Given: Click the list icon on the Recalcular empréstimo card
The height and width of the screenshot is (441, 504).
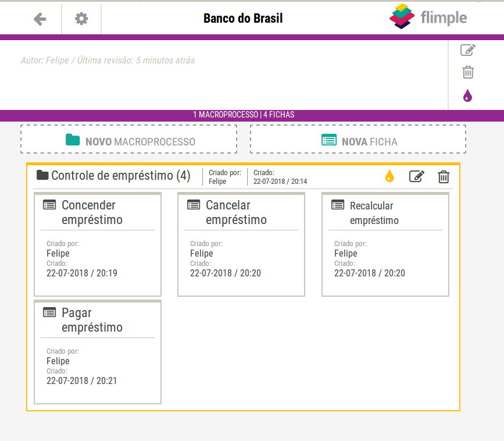Looking at the screenshot, I should click(x=338, y=205).
